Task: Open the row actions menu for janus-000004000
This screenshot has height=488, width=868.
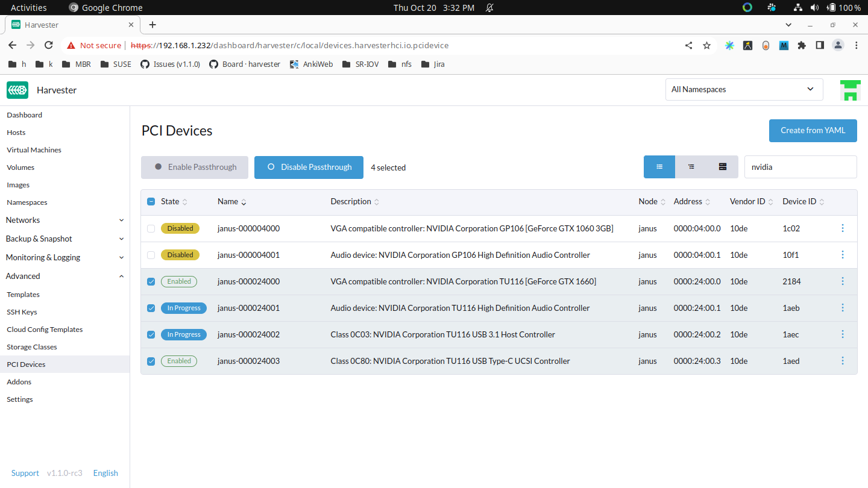Action: pyautogui.click(x=842, y=228)
